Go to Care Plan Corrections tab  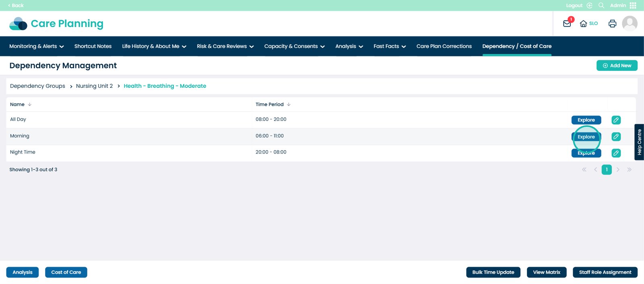point(444,46)
